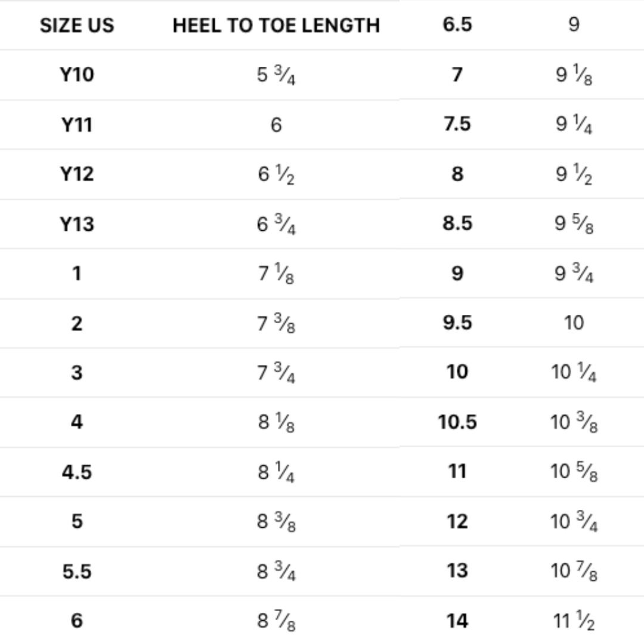Click the 8 ⅞ length value

[x=276, y=621]
